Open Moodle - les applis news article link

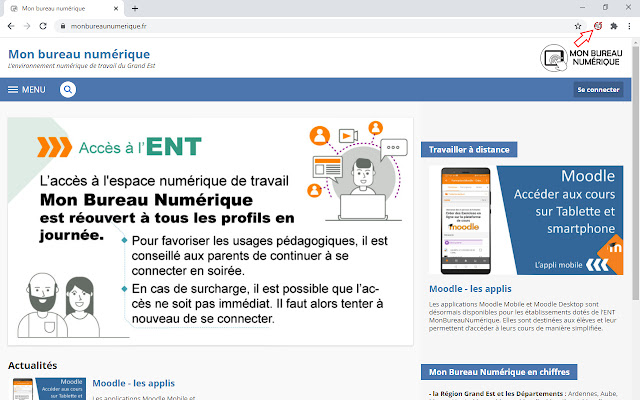133,383
